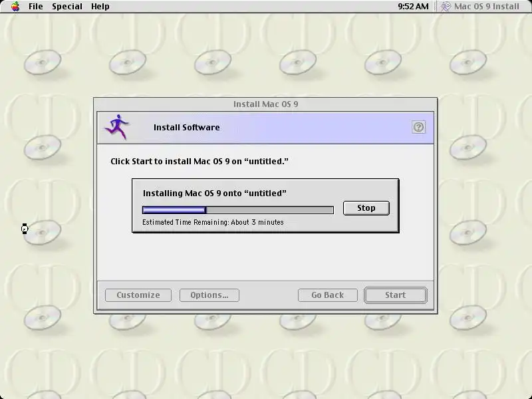Click the Installing Mac OS 9 onto "untitled" label
This screenshot has height=399, width=532.
pos(214,193)
